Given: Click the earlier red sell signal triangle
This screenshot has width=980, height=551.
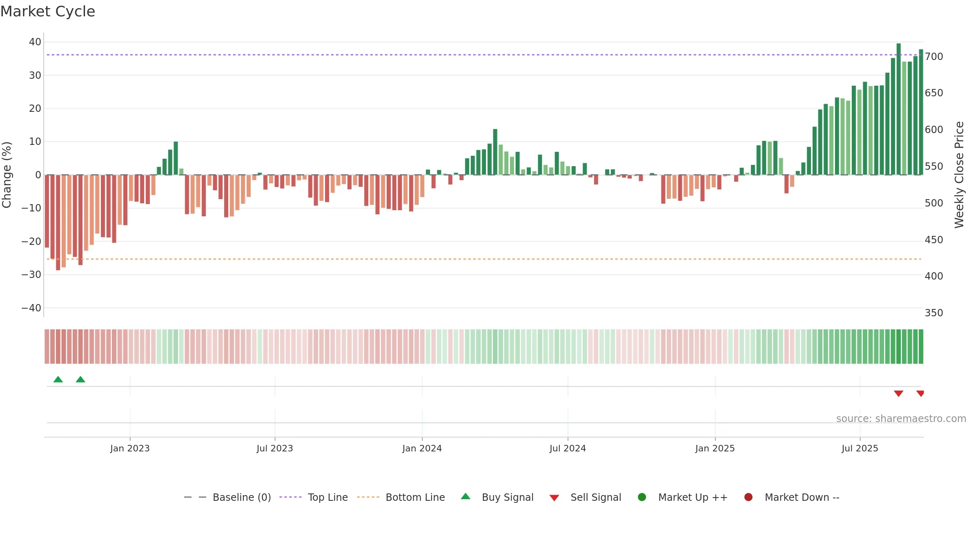Looking at the screenshot, I should [898, 393].
